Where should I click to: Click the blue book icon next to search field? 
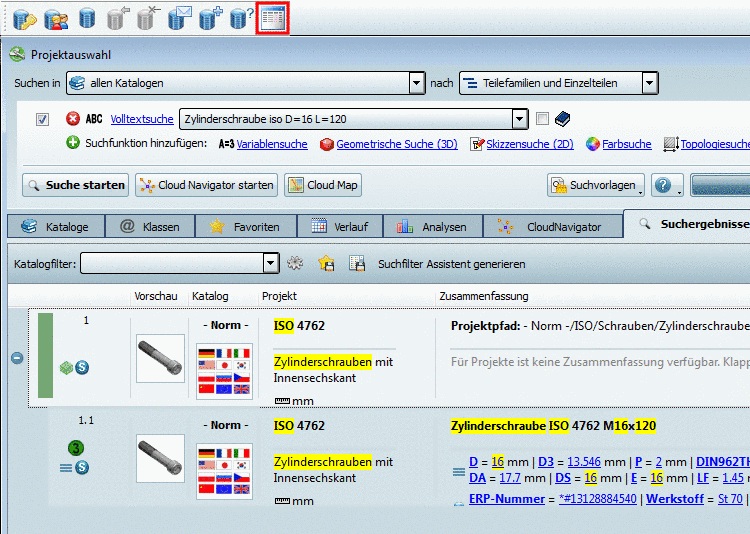[562, 119]
